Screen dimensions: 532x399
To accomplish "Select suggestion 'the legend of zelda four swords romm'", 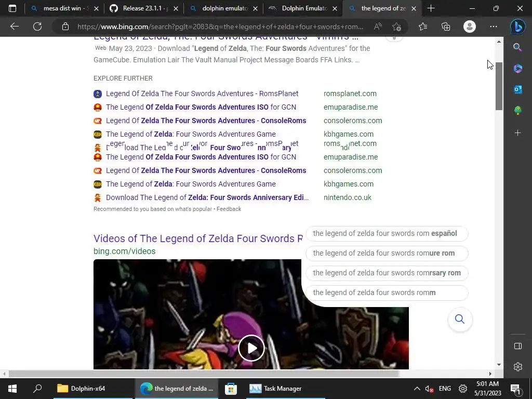I will tap(387, 292).
